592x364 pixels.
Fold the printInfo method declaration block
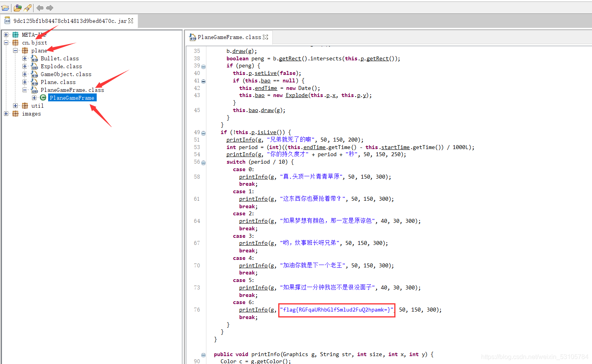pyautogui.click(x=204, y=355)
